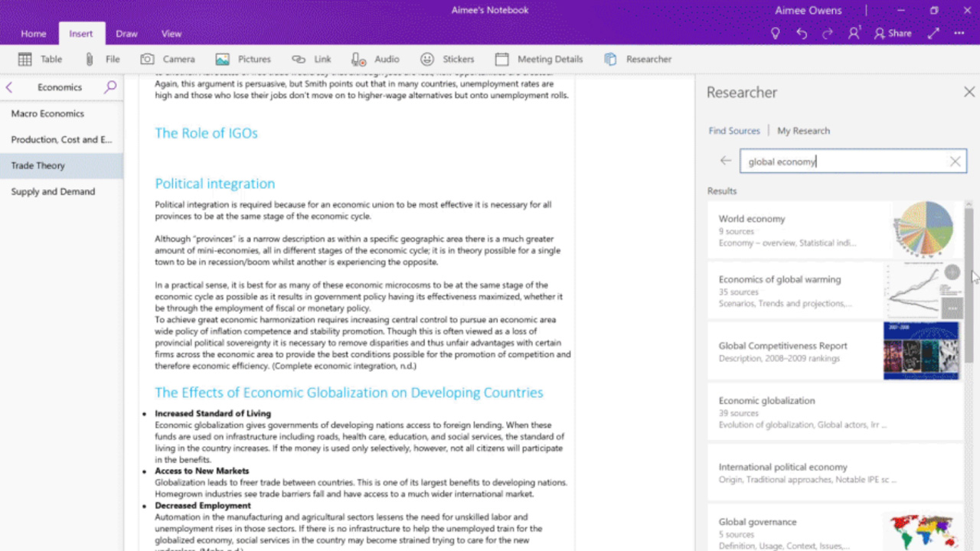
Task: Attach a File using the paperclip icon
Action: 102,59
